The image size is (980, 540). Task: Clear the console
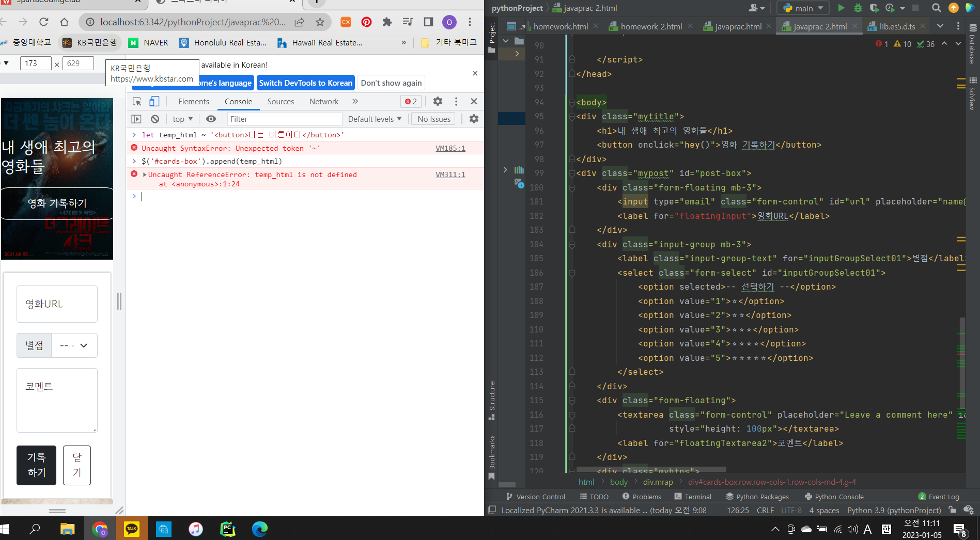tap(155, 119)
